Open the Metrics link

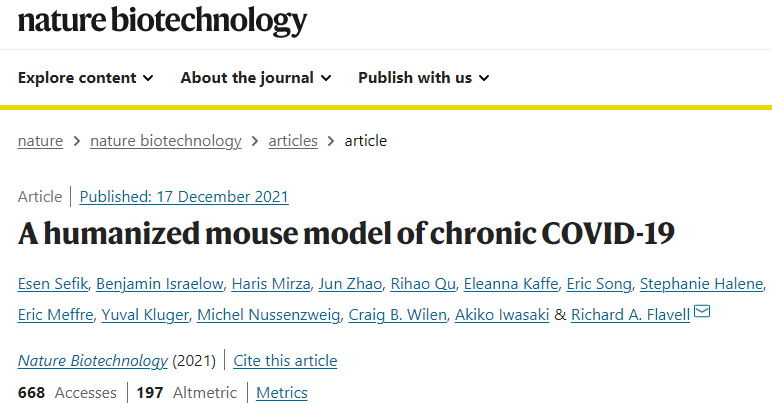point(282,393)
